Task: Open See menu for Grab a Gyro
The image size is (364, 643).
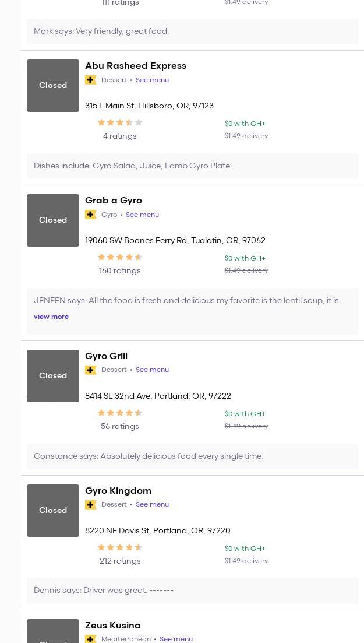Action: pyautogui.click(x=142, y=215)
